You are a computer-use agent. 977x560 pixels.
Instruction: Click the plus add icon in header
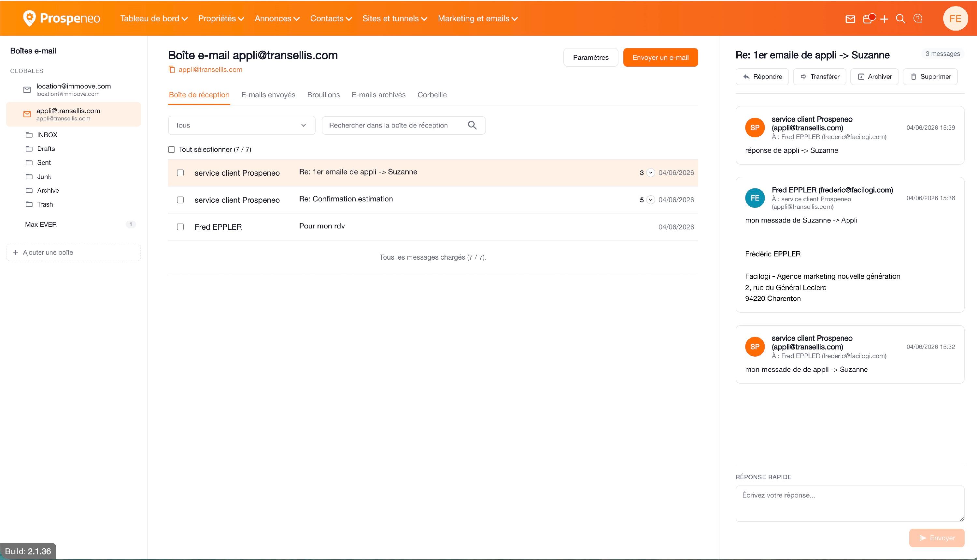pos(884,19)
